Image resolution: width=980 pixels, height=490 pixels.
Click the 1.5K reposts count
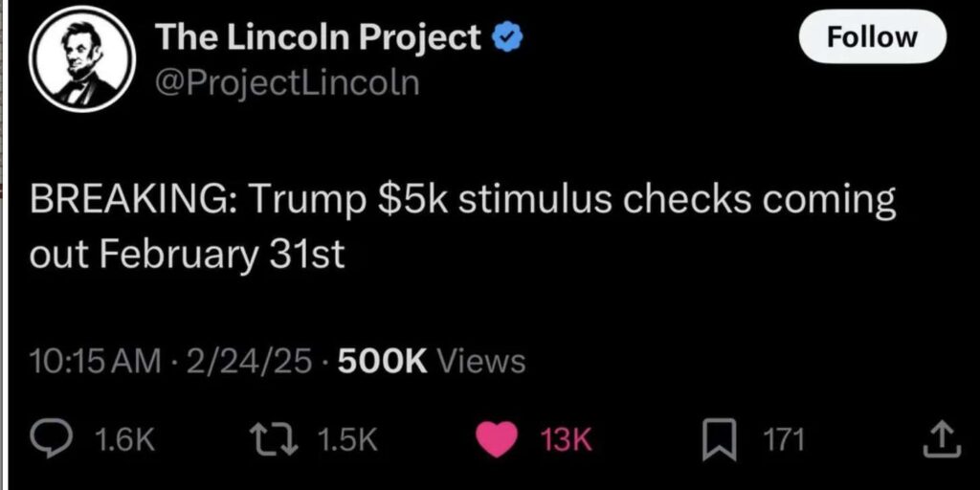pos(346,439)
